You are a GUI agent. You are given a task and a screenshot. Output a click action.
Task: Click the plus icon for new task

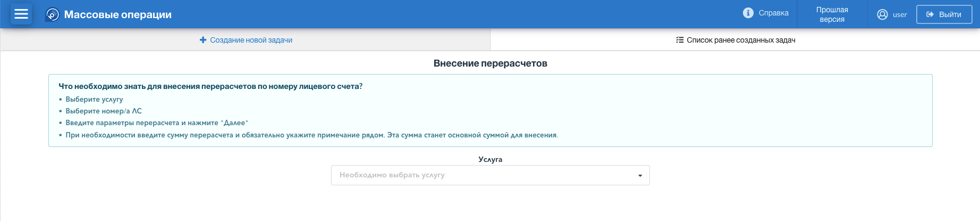pyautogui.click(x=202, y=40)
